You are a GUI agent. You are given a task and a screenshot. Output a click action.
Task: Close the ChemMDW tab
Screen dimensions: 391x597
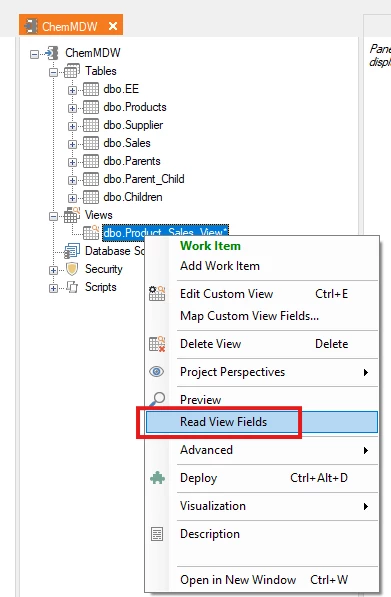coord(113,26)
